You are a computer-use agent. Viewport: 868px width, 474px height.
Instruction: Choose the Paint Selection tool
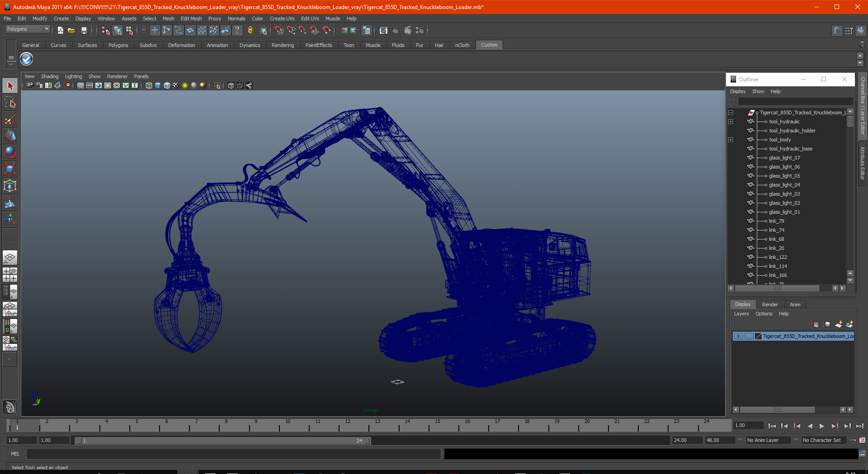10,119
